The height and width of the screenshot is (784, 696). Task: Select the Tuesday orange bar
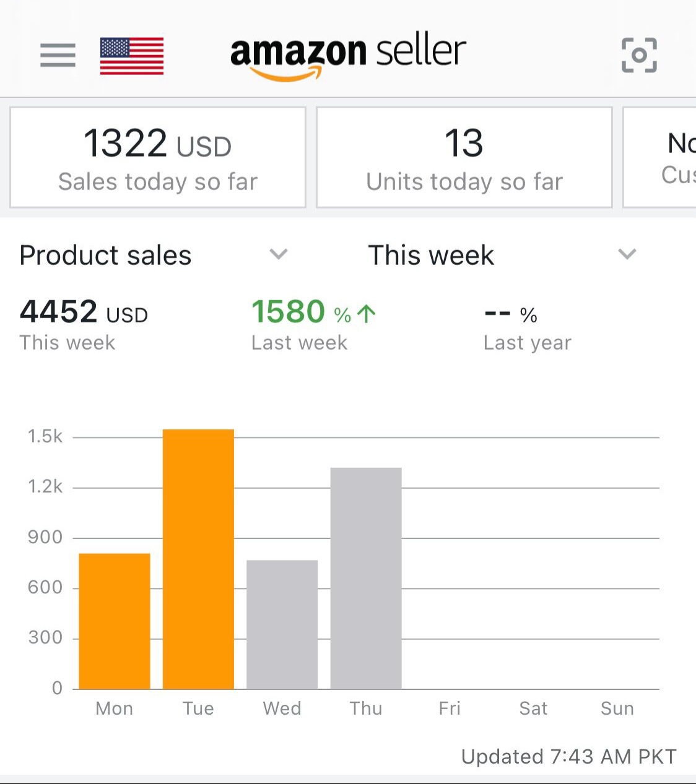198,559
